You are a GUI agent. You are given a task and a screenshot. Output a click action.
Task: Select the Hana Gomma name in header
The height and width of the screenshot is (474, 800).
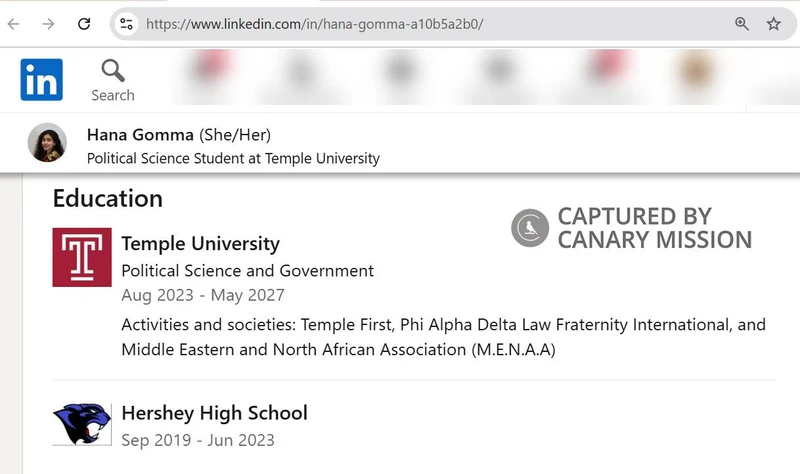[141, 135]
